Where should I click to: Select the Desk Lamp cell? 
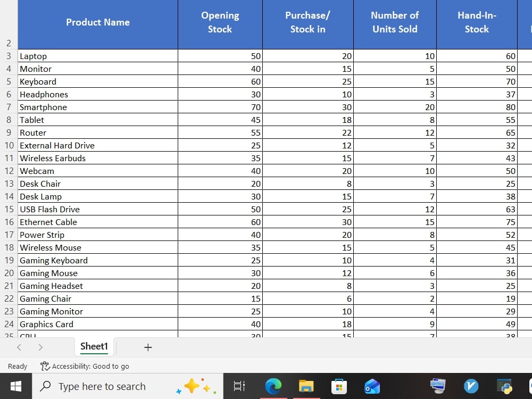[98, 196]
